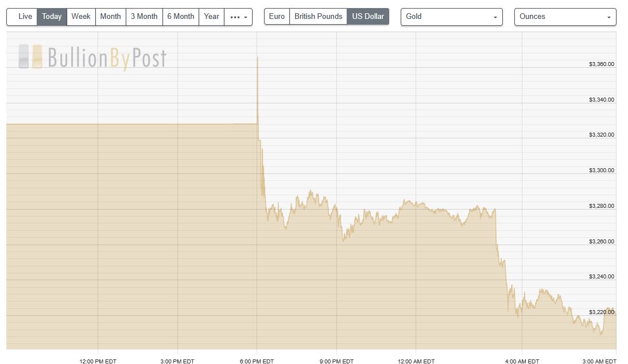Open the Gold metal dropdown

tap(451, 17)
